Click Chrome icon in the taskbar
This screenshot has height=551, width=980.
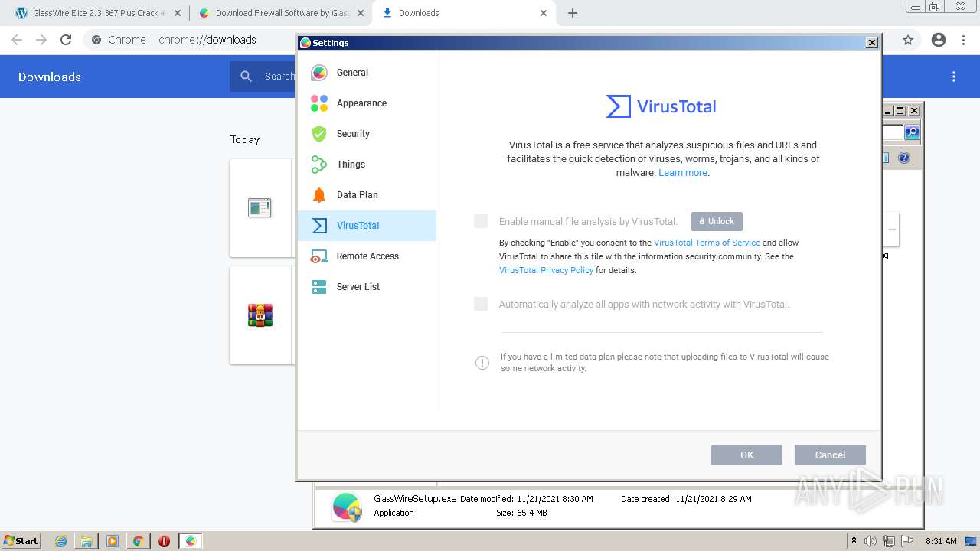point(138,541)
